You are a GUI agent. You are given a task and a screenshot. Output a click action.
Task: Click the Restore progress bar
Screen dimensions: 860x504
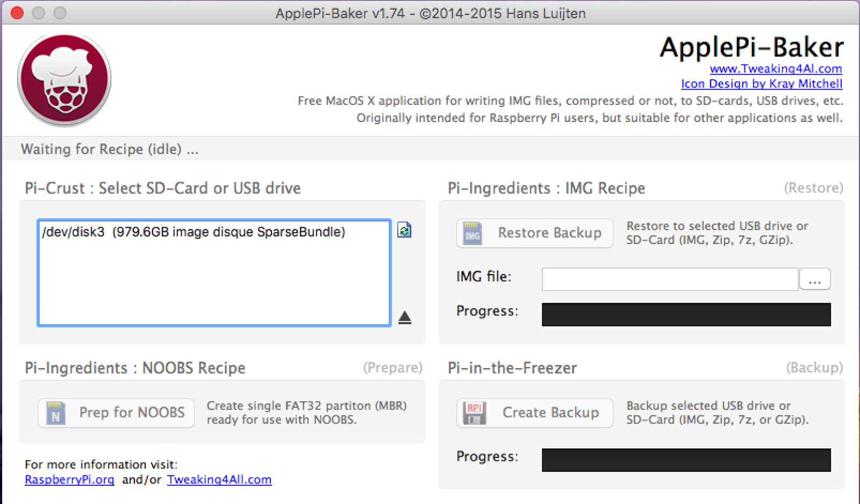(x=686, y=314)
